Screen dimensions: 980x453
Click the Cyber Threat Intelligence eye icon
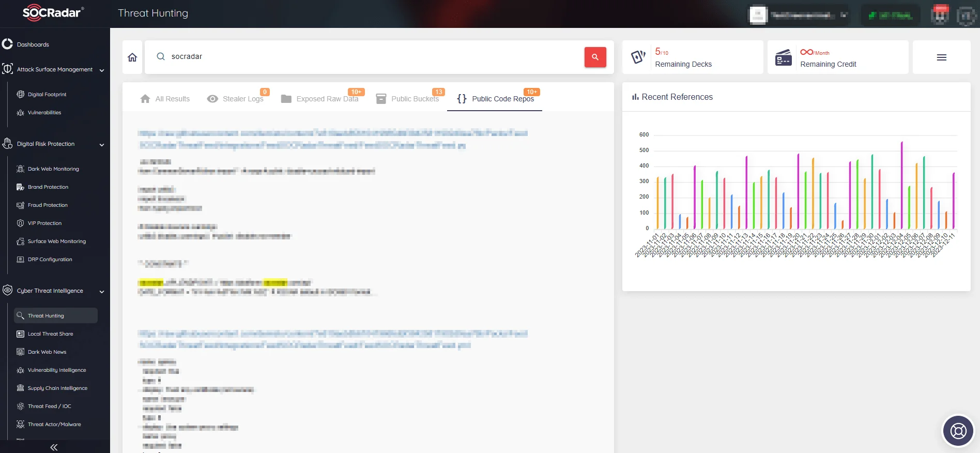click(7, 290)
